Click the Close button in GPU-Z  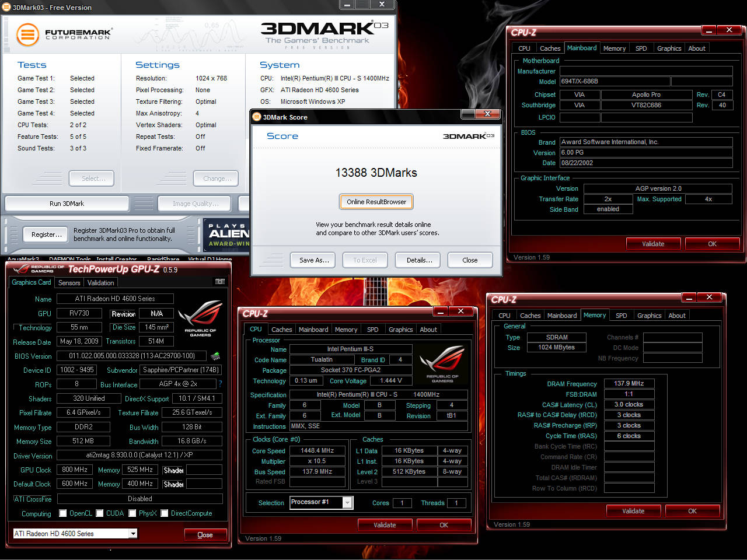(205, 535)
